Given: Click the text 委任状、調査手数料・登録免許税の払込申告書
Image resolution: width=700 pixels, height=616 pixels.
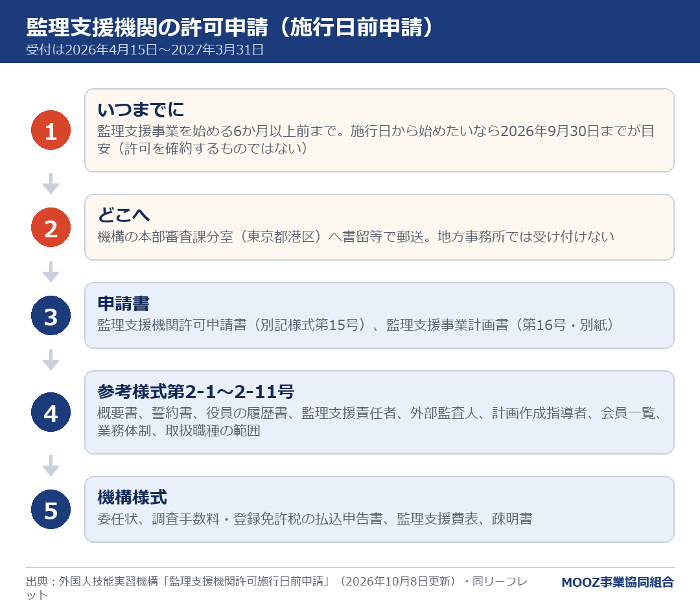Looking at the screenshot, I should (240, 519).
